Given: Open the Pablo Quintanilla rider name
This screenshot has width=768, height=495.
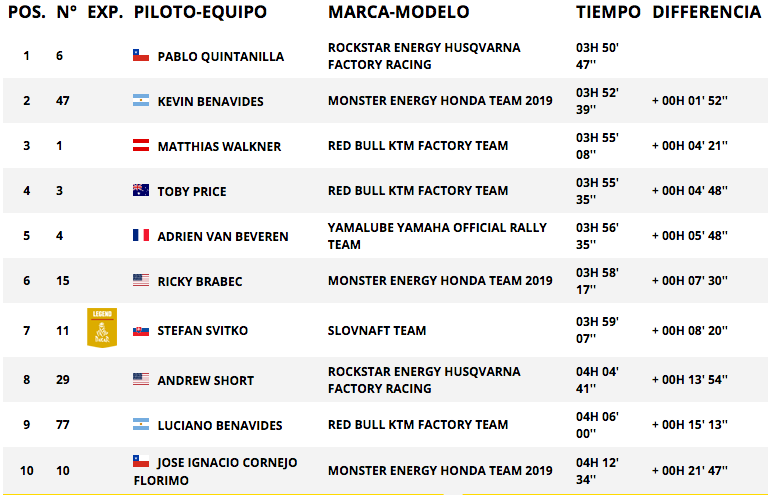Looking at the screenshot, I should 221,57.
